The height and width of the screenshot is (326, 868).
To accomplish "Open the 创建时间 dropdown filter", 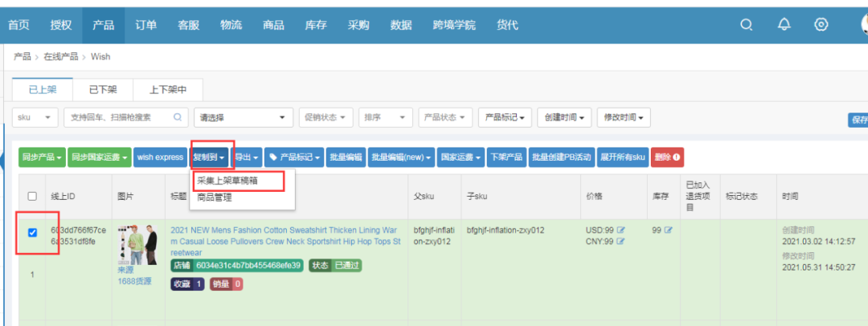I will click(x=567, y=117).
